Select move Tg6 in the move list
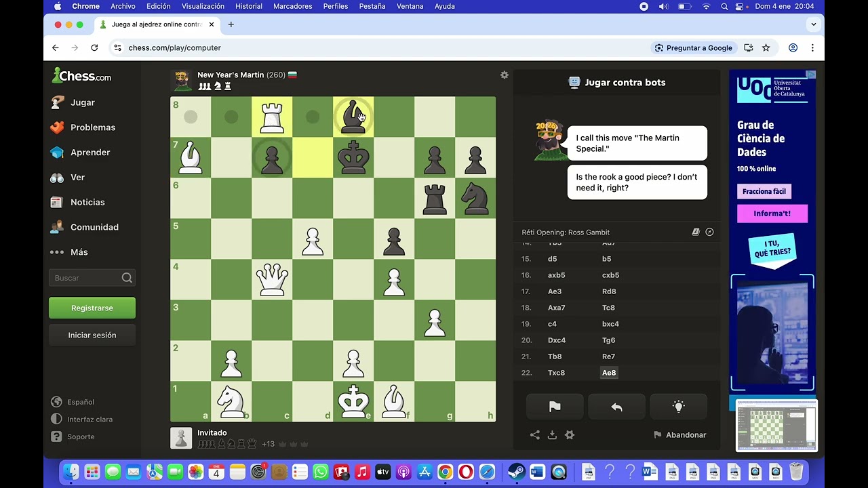 (x=608, y=340)
